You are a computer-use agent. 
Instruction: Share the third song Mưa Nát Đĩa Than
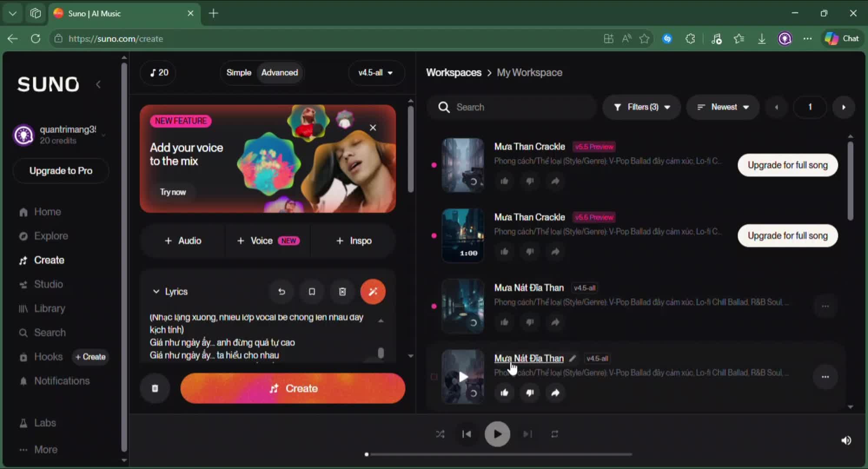pyautogui.click(x=555, y=322)
